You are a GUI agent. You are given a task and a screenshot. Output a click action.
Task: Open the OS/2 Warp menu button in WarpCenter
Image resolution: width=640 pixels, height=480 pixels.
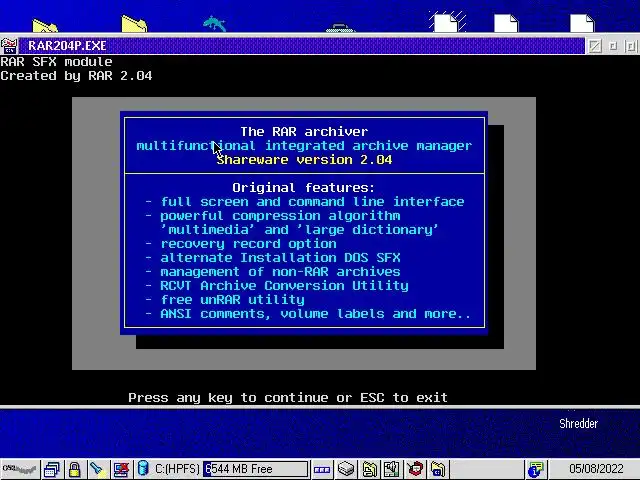coord(19,469)
